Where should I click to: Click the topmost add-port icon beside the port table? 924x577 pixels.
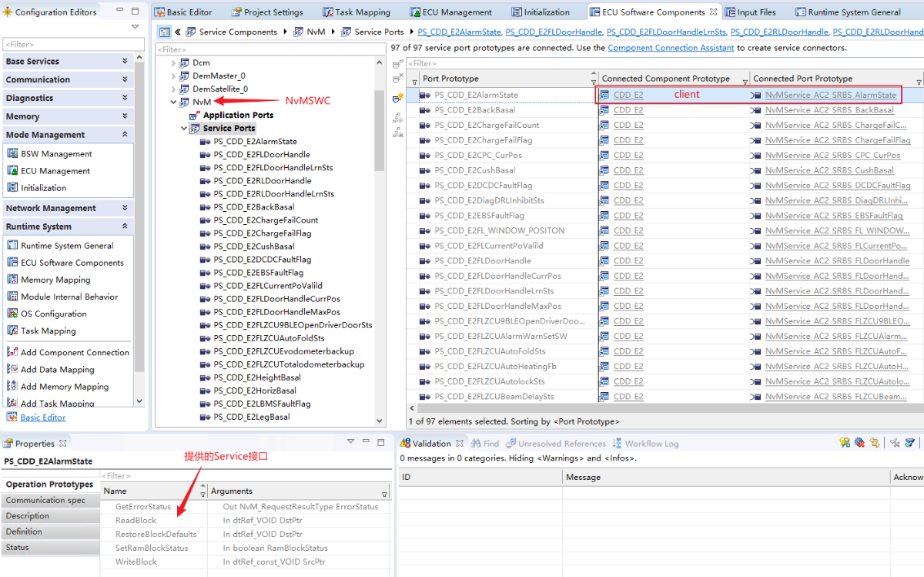point(397,63)
